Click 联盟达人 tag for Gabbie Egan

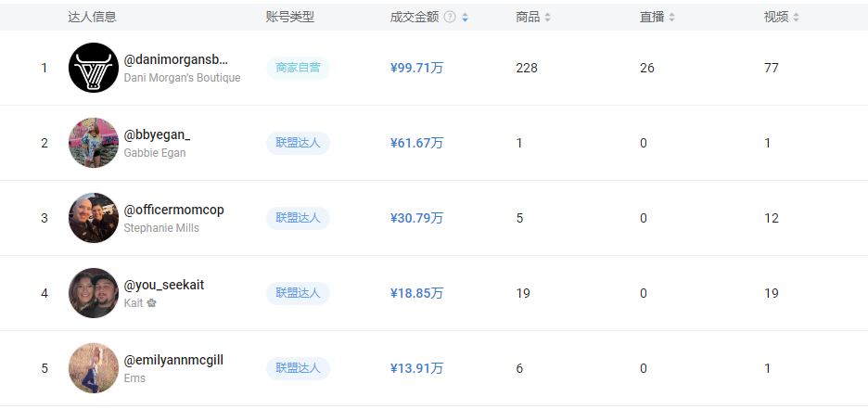point(298,143)
